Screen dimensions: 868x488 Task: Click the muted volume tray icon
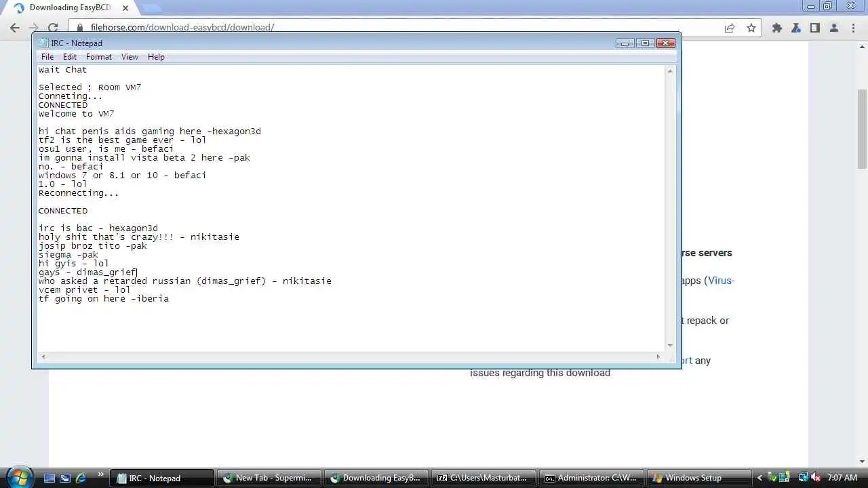pos(816,478)
